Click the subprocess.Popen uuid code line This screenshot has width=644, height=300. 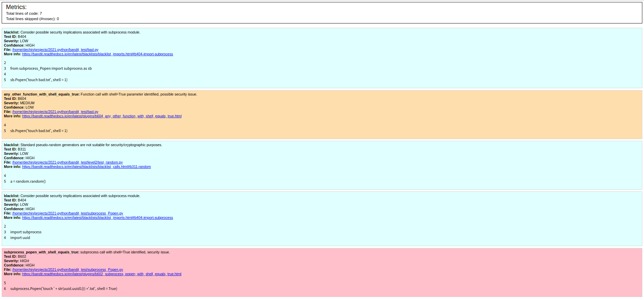pyautogui.click(x=64, y=289)
